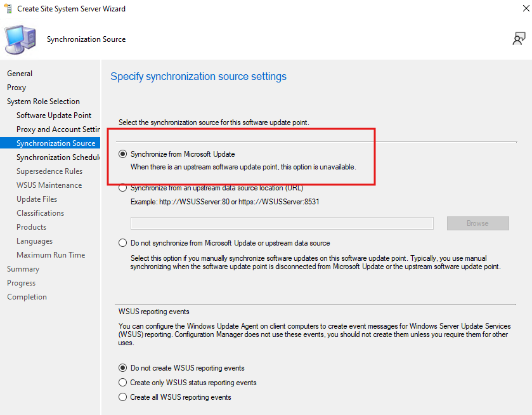Viewport: 532px width, 415px height.
Task: Open the Supersedence Rules step
Action: pos(49,171)
